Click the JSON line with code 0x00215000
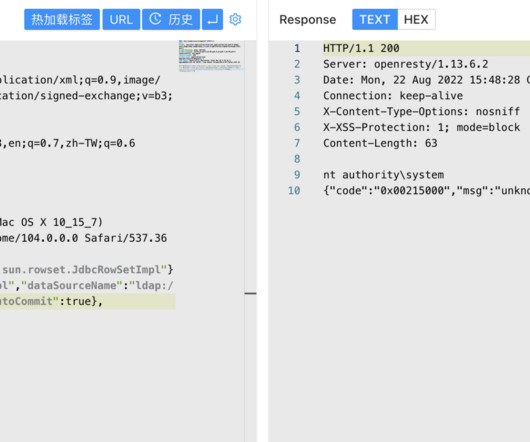Screen dimensions: 530x442 (x=426, y=191)
